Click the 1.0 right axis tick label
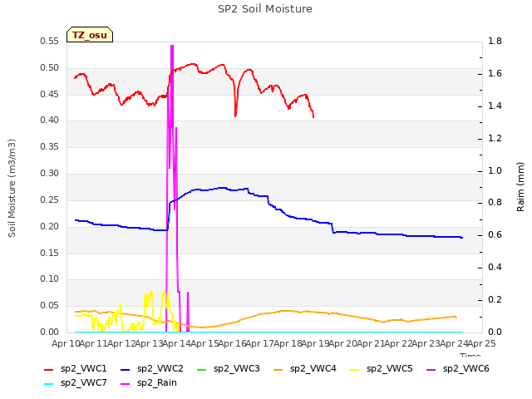Viewport: 532px width, 399px height. tap(495, 170)
